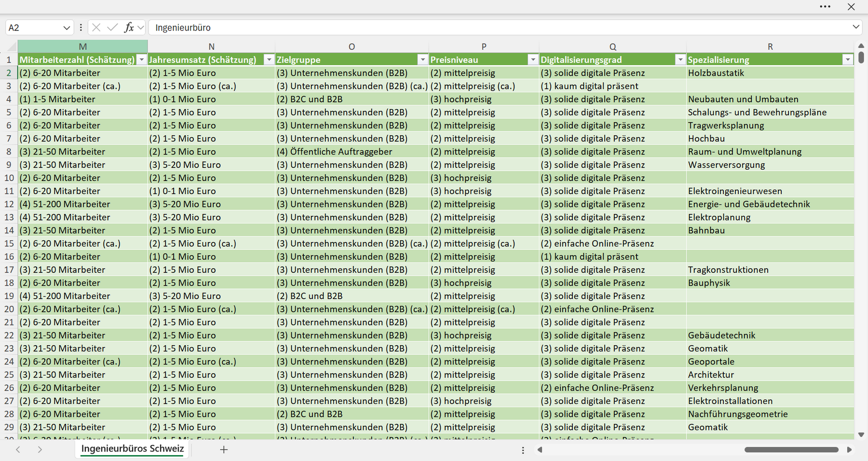Select the Bauphysik cell
Image resolution: width=868 pixels, height=461 pixels.
(770, 282)
